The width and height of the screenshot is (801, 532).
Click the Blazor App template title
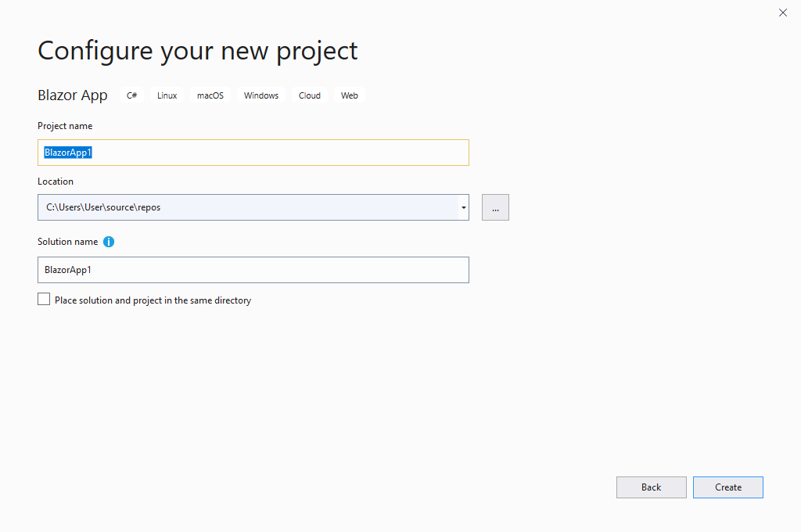click(73, 95)
